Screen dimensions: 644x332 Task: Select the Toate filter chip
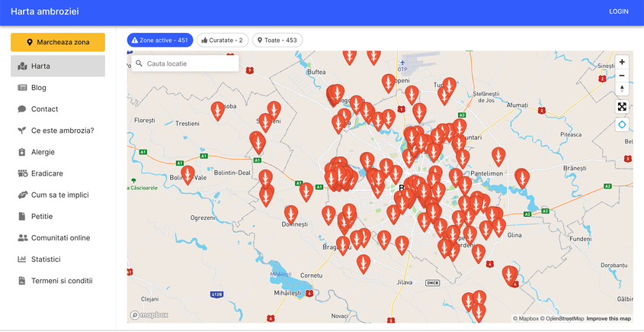277,40
